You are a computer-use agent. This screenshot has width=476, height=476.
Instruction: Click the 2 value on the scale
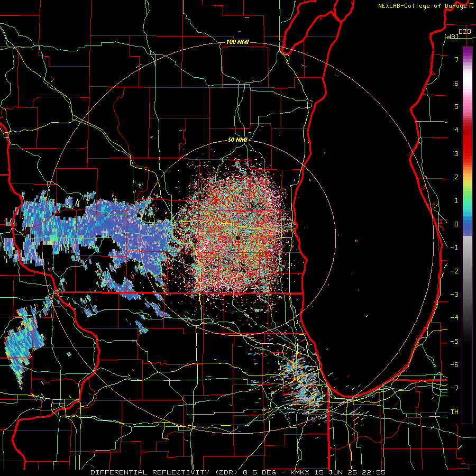coord(456,177)
